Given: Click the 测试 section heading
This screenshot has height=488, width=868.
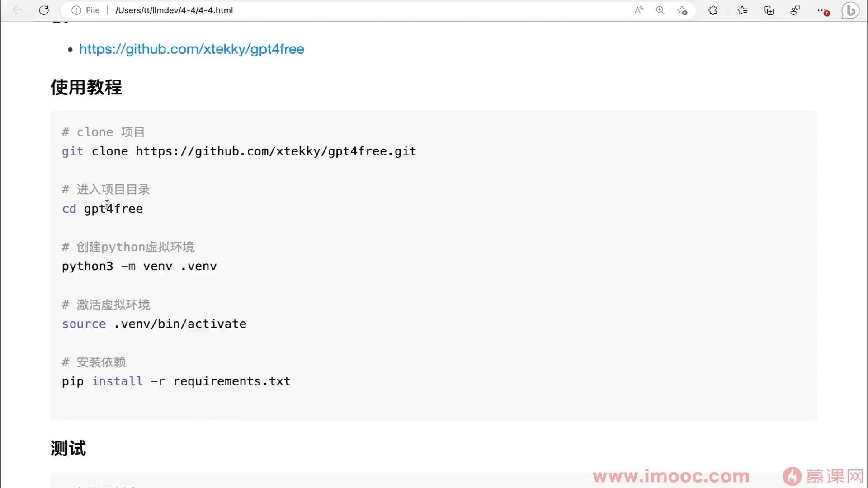Looking at the screenshot, I should 68,448.
